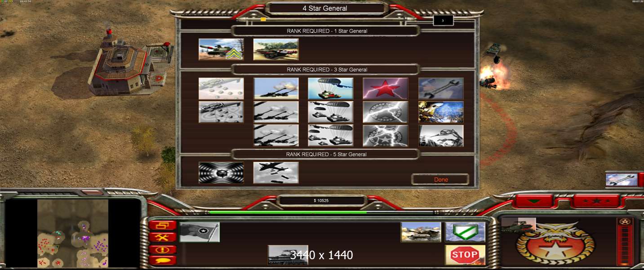Click the flag with star command

200,232
